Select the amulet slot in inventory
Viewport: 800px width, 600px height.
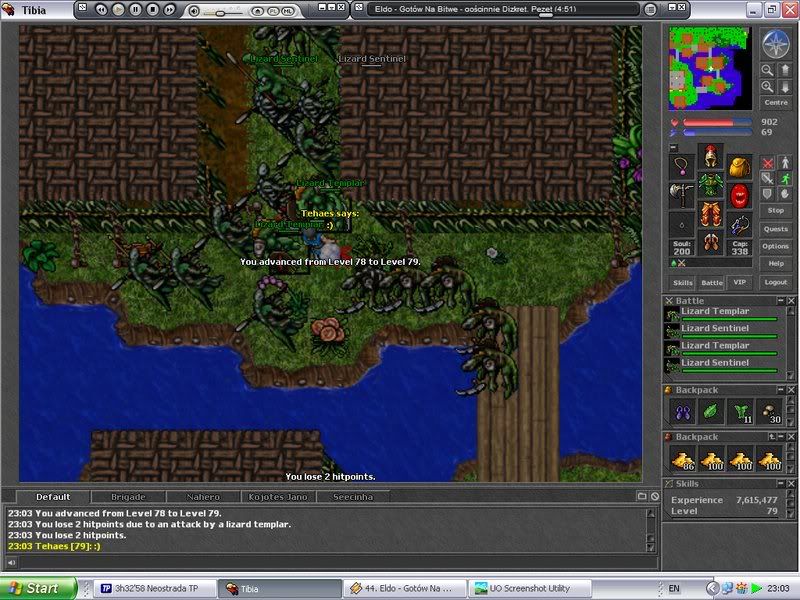pos(682,167)
